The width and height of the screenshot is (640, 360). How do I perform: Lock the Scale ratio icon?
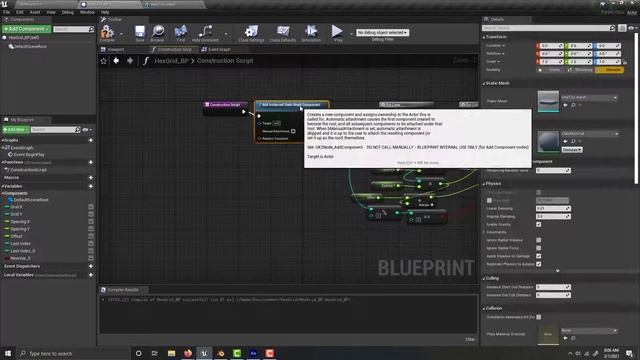click(625, 62)
